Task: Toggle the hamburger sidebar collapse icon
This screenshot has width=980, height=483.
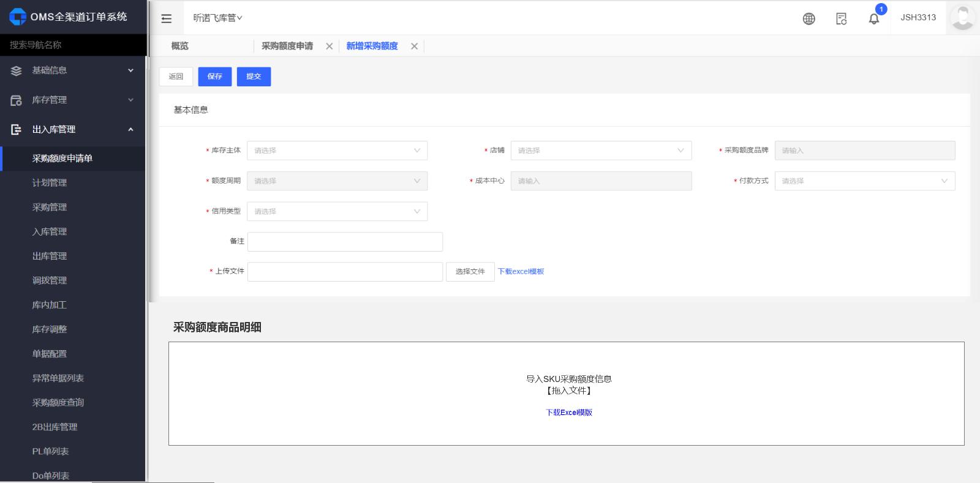Action: coord(167,18)
